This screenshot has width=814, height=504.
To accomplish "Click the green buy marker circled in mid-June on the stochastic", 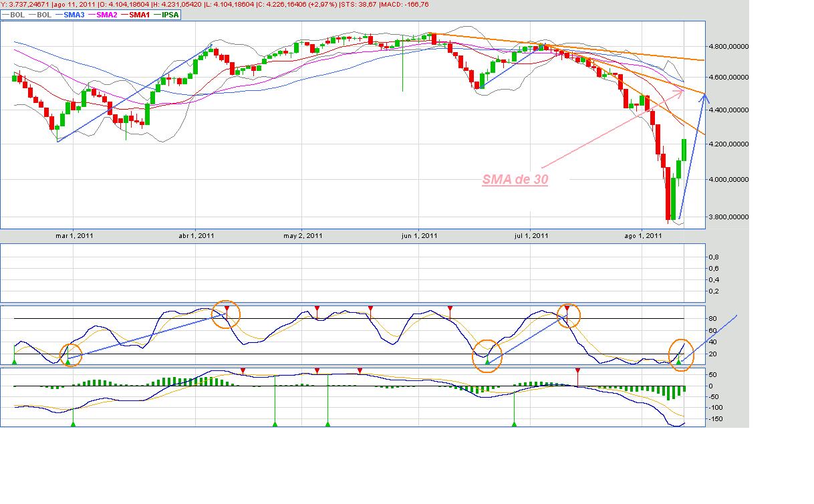I will (487, 362).
